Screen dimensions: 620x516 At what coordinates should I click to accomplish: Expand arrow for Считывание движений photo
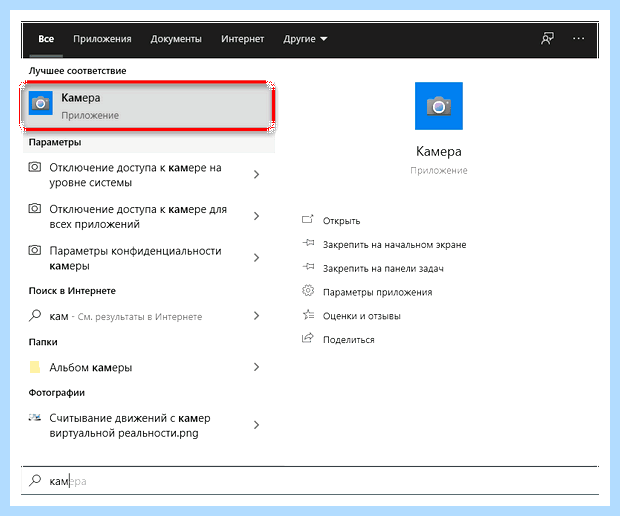coord(256,425)
